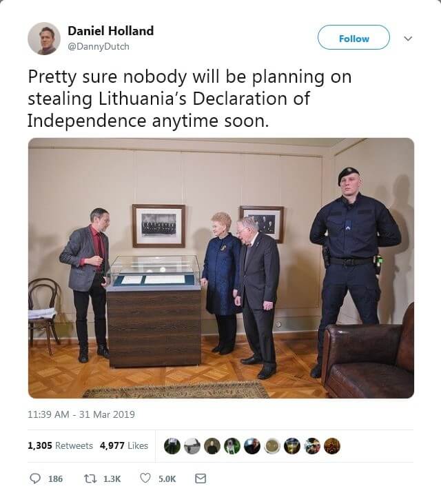Image resolution: width=441 pixels, height=504 pixels.
Task: Open first liker's avatar in row
Action: tap(172, 446)
